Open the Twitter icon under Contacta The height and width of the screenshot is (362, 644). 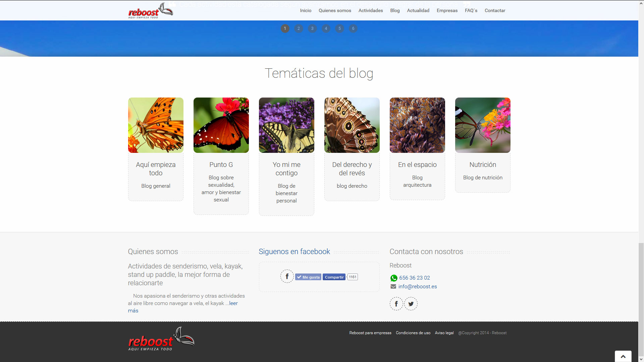[411, 304]
